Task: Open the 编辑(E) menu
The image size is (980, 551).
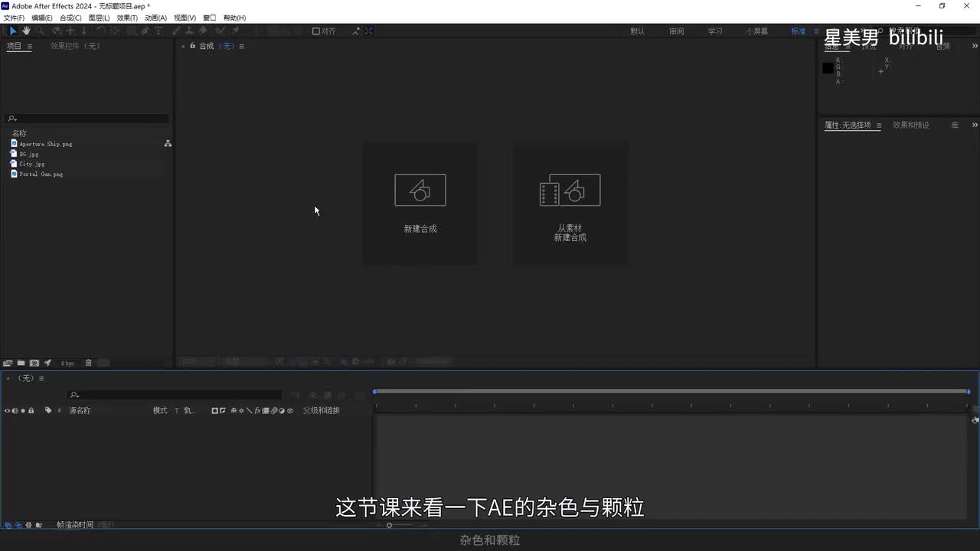Action: pos(42,18)
